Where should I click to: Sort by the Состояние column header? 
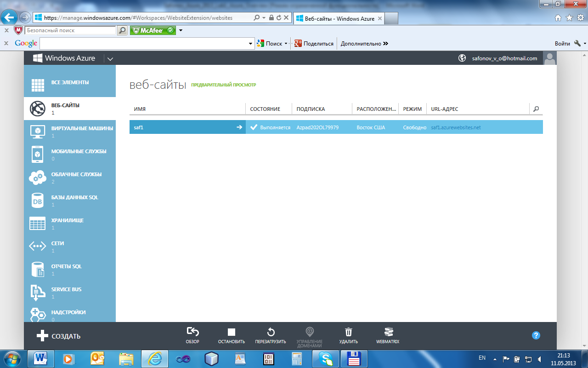(265, 109)
